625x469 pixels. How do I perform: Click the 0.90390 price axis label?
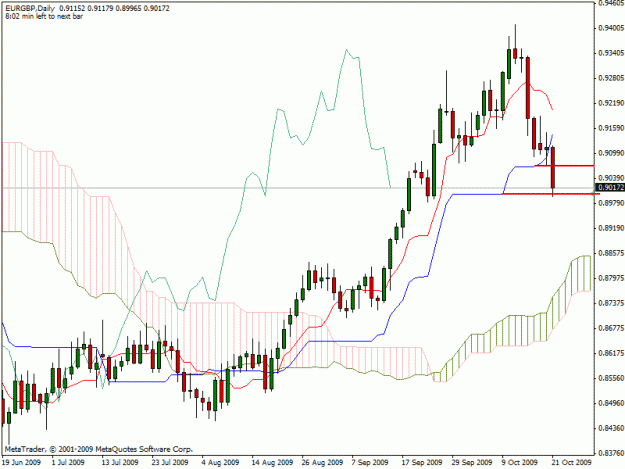tap(611, 178)
